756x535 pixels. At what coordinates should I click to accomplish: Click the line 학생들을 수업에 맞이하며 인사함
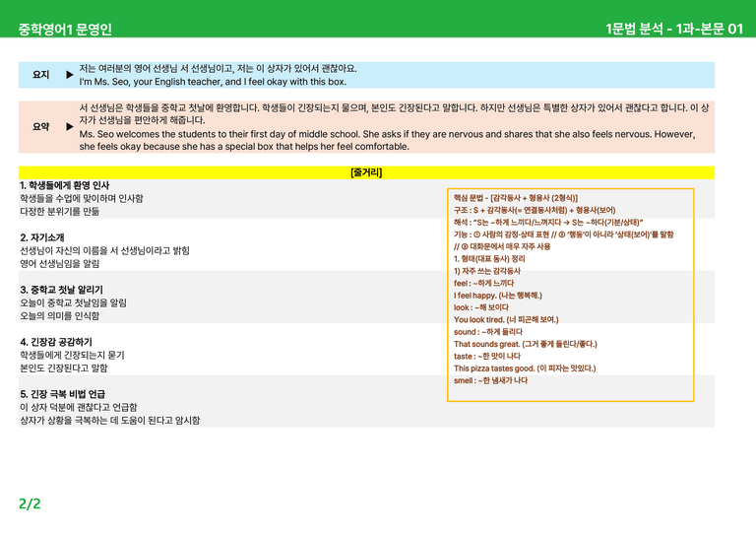tap(82, 198)
